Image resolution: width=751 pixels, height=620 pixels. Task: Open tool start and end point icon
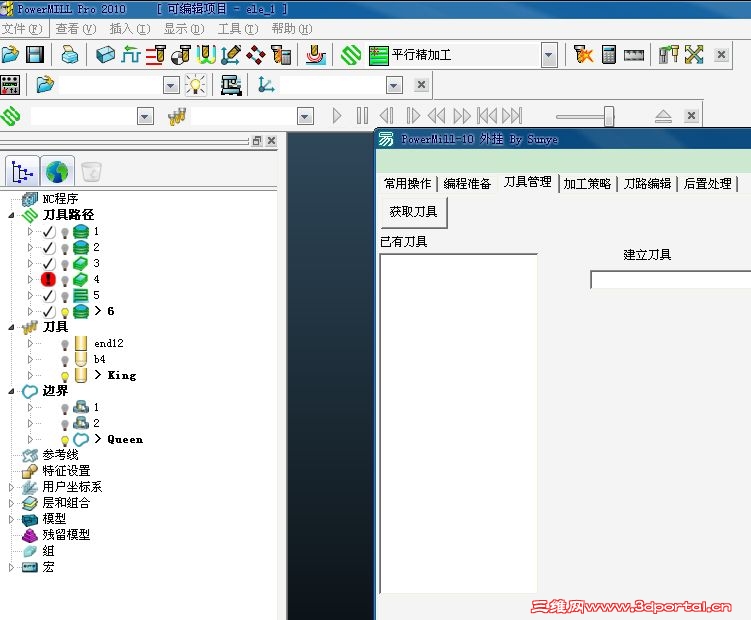pos(181,55)
